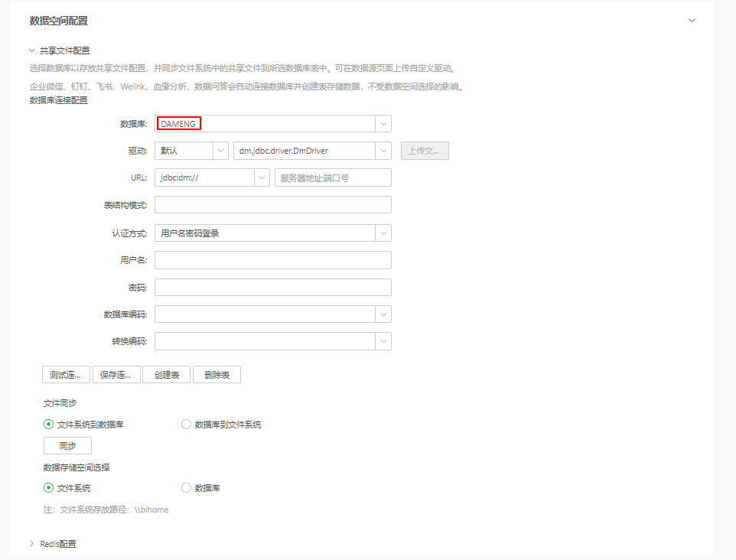The image size is (736, 560).
Task: Choose 数据库 as data storage space
Action: pos(186,487)
